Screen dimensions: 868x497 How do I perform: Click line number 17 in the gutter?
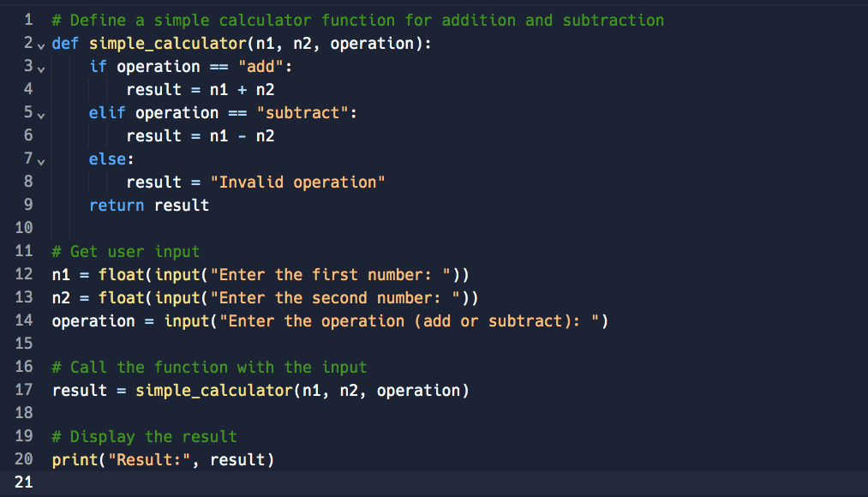pos(24,390)
